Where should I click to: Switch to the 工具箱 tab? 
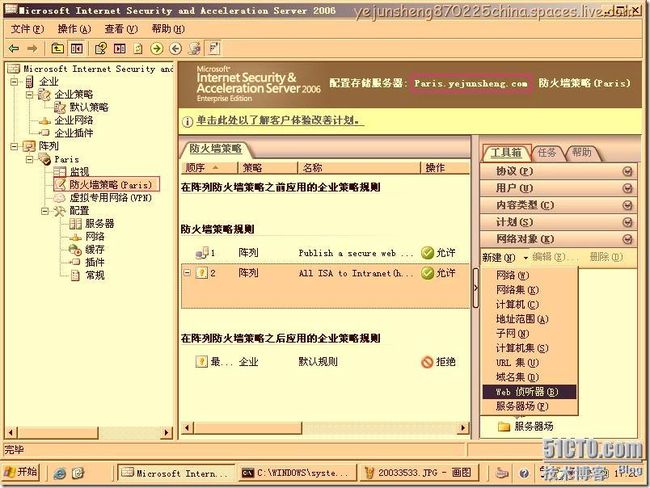tap(506, 153)
